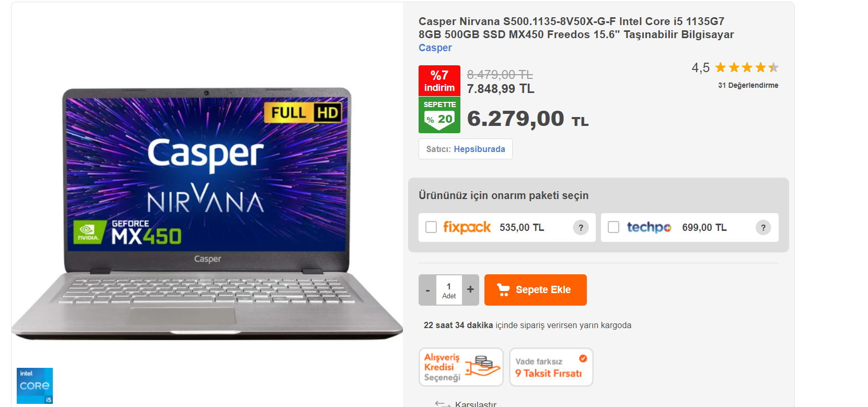Add product with Sepete Ekle button
The image size is (868, 407).
(x=536, y=290)
